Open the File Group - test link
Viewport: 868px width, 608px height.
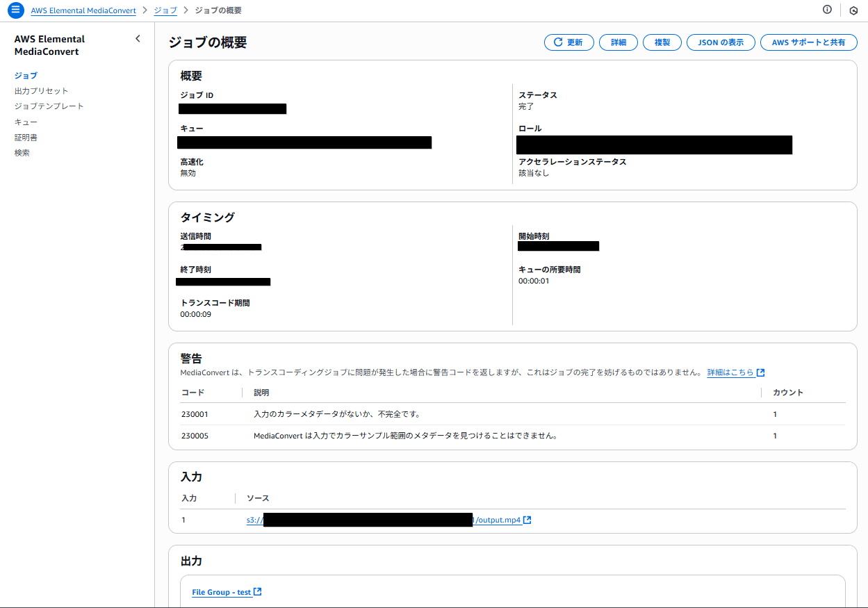[x=221, y=592]
